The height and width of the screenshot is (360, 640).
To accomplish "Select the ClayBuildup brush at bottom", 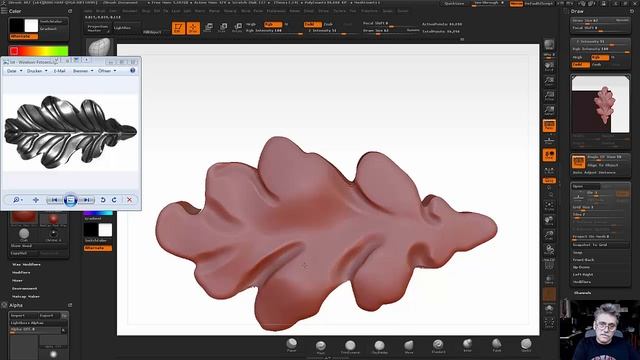I will [x=380, y=347].
